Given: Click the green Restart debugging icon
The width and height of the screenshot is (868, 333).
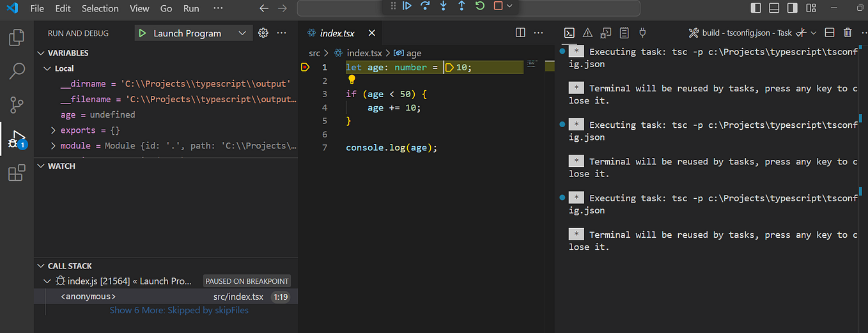Looking at the screenshot, I should tap(479, 6).
